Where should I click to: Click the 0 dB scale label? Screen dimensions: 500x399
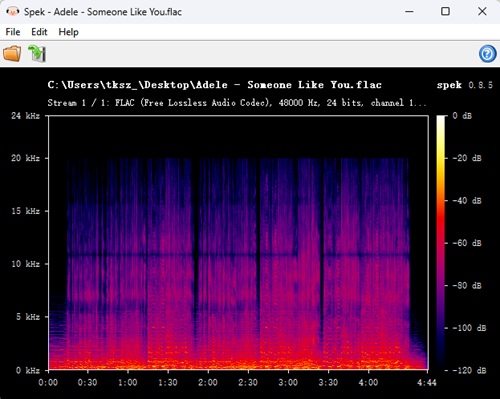tap(462, 116)
